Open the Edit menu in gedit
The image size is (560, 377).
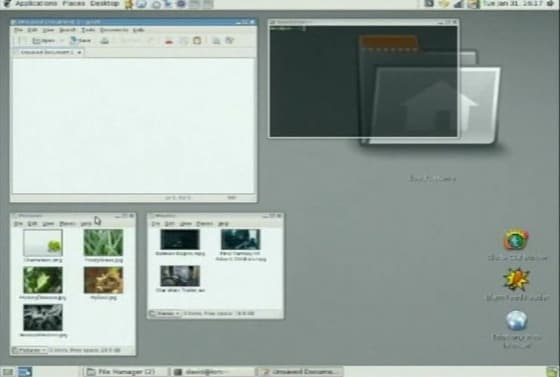coord(32,30)
